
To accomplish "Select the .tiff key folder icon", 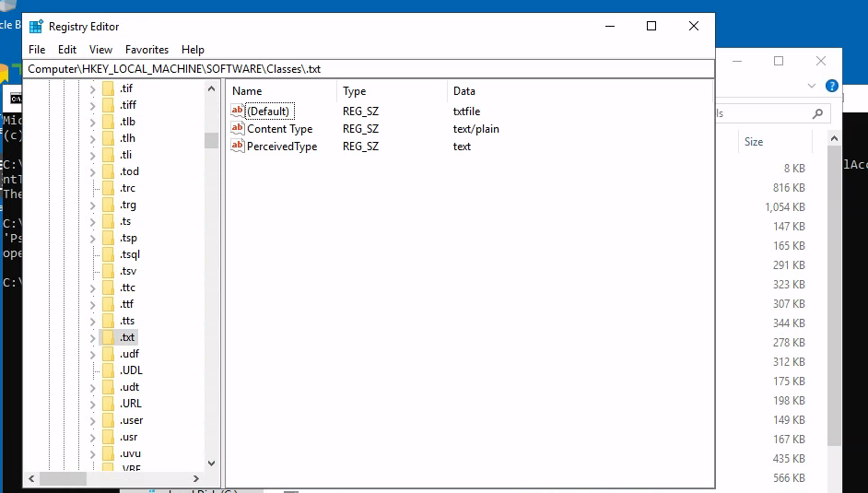I will [x=109, y=104].
